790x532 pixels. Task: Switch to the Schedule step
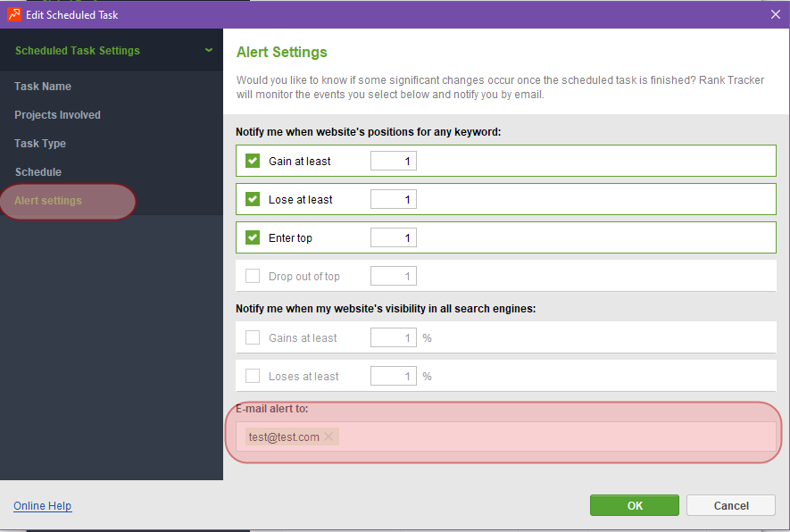tap(38, 171)
